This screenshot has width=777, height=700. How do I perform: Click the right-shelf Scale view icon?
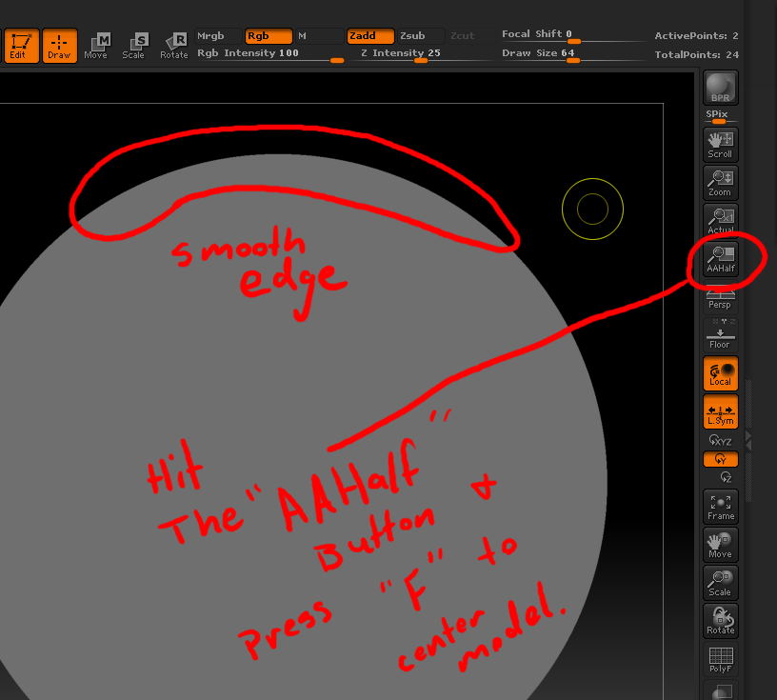coord(721,583)
